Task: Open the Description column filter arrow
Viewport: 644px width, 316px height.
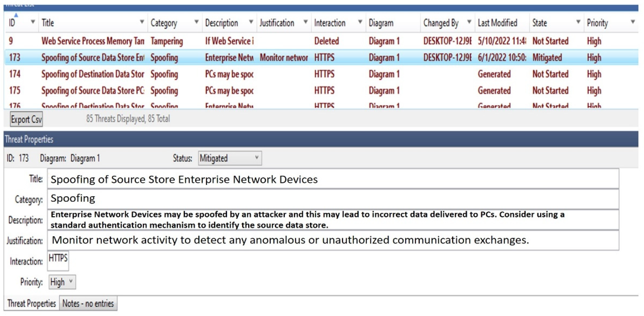Action: point(251,22)
